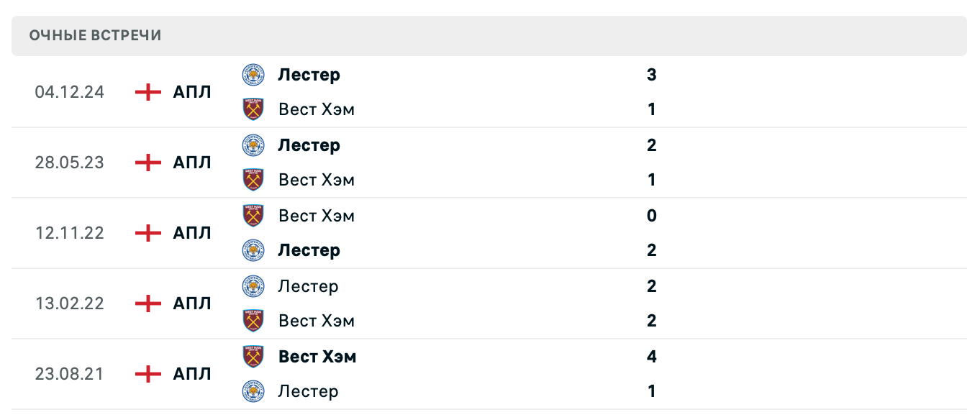Click the West Ham crest in the 12.11.22 row
Screen dimensions: 980x420
tap(253, 216)
